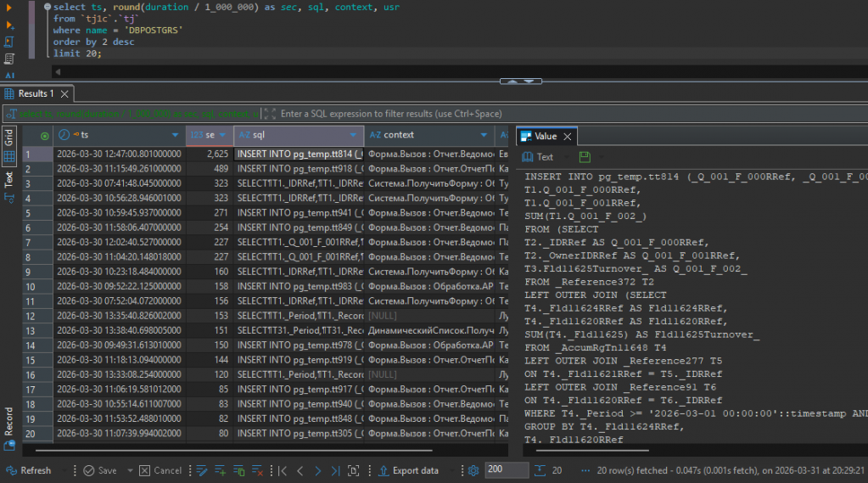This screenshot has width=868, height=483.
Task: Open the ts column filter dropdown
Action: coord(176,135)
